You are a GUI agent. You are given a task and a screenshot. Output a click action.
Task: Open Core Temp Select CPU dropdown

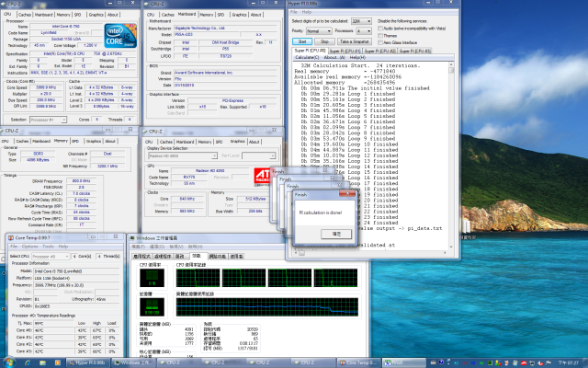[51, 256]
